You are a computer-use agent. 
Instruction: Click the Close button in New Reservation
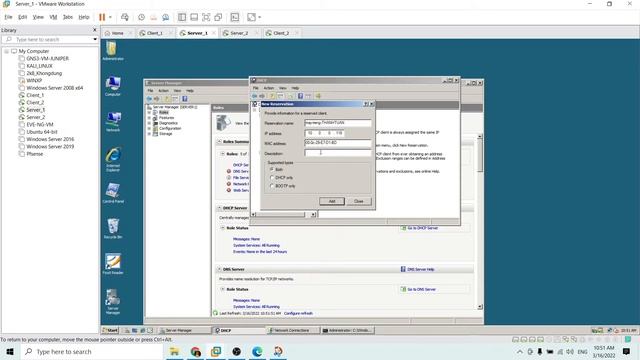click(359, 201)
